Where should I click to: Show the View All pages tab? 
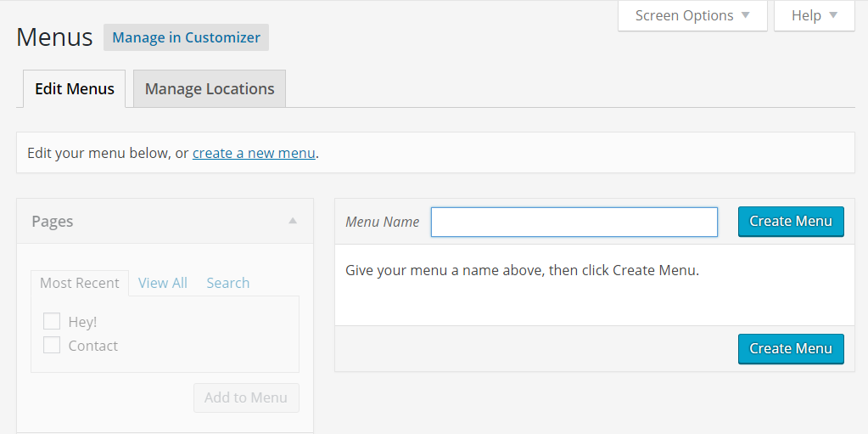pos(163,283)
